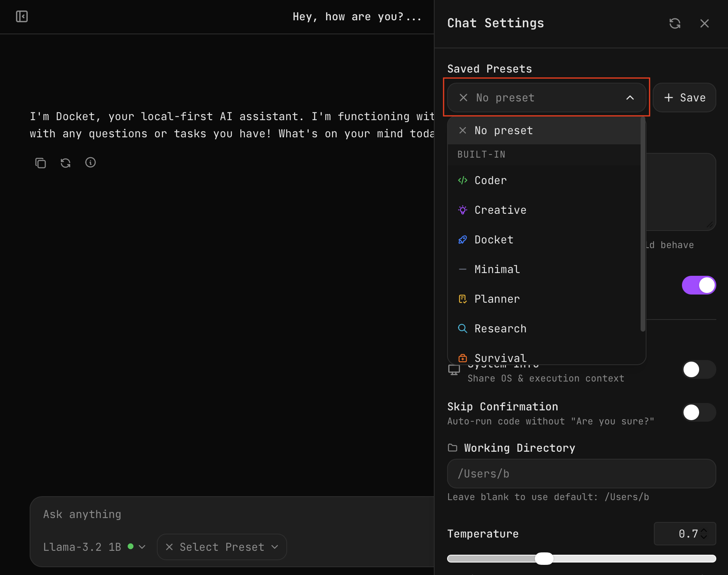Select the Coder preset with code icon
Screen dimensions: 728x575
(490, 180)
